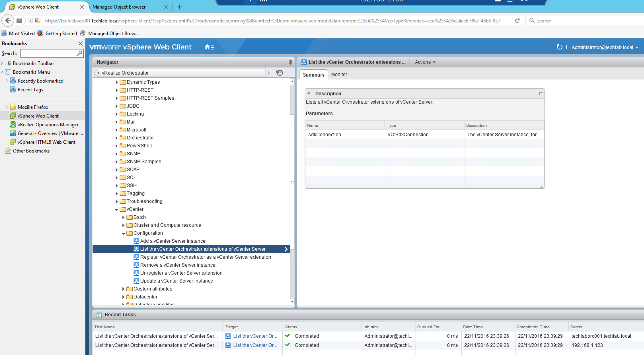Screen dimensions: 644x355
Task: Select Remove a vCenter Server instance workflow icon
Action: (x=136, y=265)
